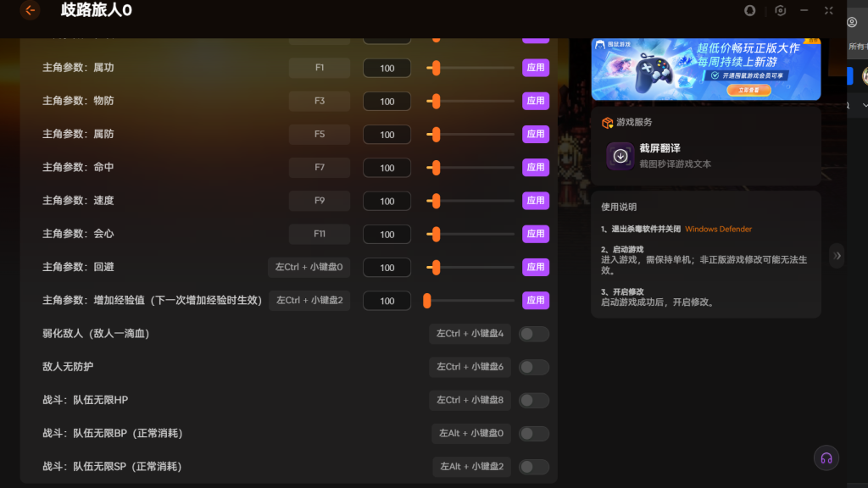
Task: Click the minimize dash icon in title bar
Action: tap(804, 10)
